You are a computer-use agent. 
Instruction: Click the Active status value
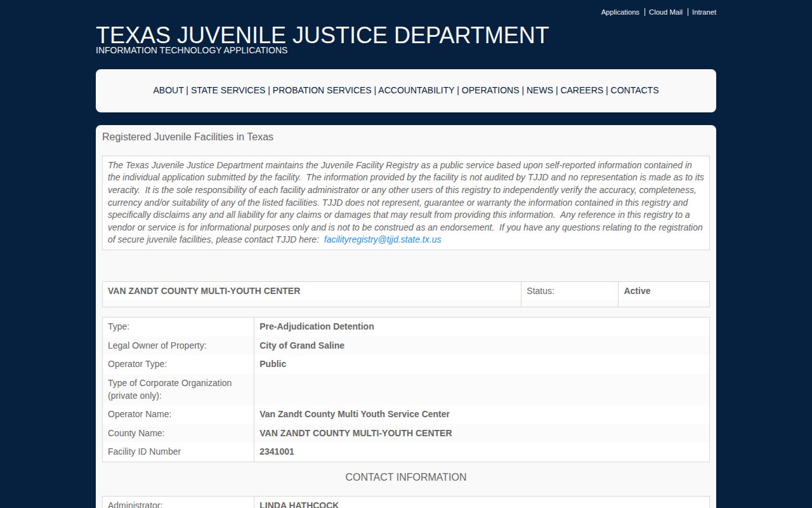637,291
